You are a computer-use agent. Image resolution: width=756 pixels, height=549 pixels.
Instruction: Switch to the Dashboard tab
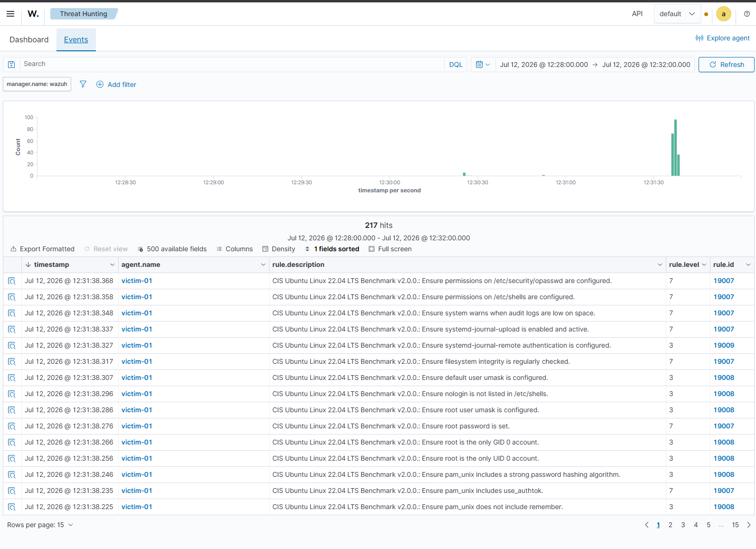pyautogui.click(x=29, y=39)
